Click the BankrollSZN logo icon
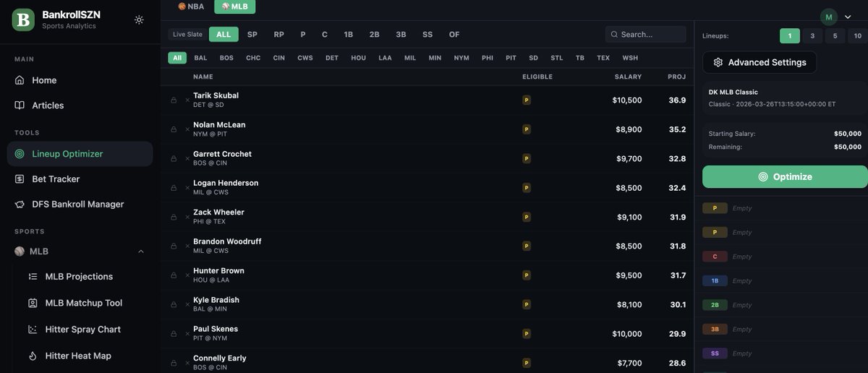This screenshot has width=868, height=373. pos(24,20)
